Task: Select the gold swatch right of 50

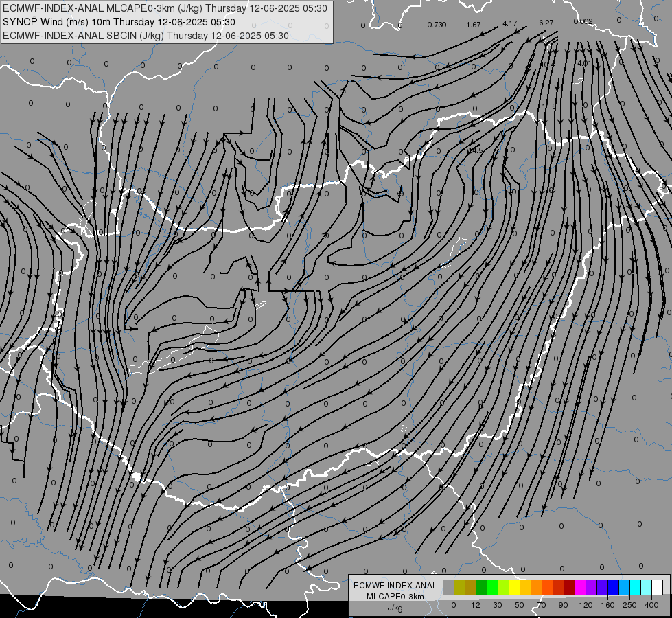Action: coord(525,587)
